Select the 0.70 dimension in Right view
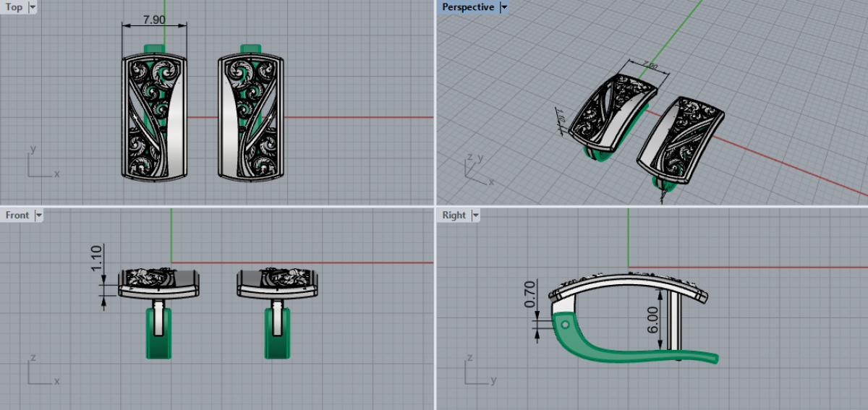Screen dimensions: 868x410 [x=529, y=295]
